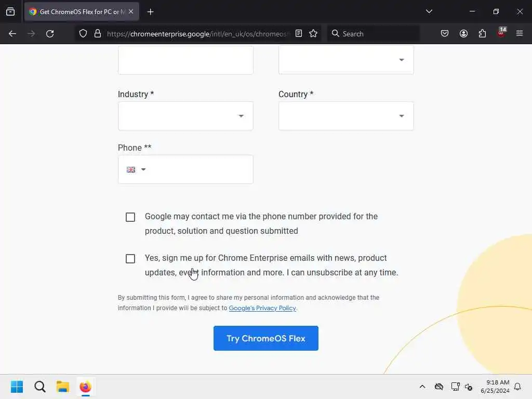Show hidden system tray icons
532x399 pixels.
pos(422,387)
